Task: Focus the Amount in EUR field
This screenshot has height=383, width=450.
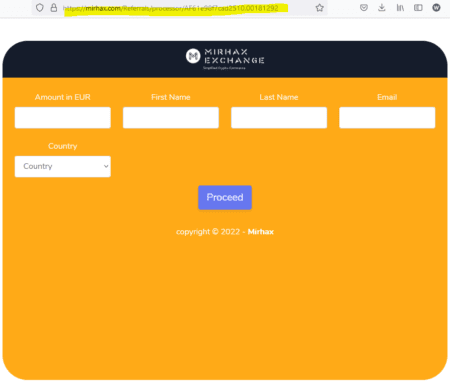Action: (x=63, y=117)
